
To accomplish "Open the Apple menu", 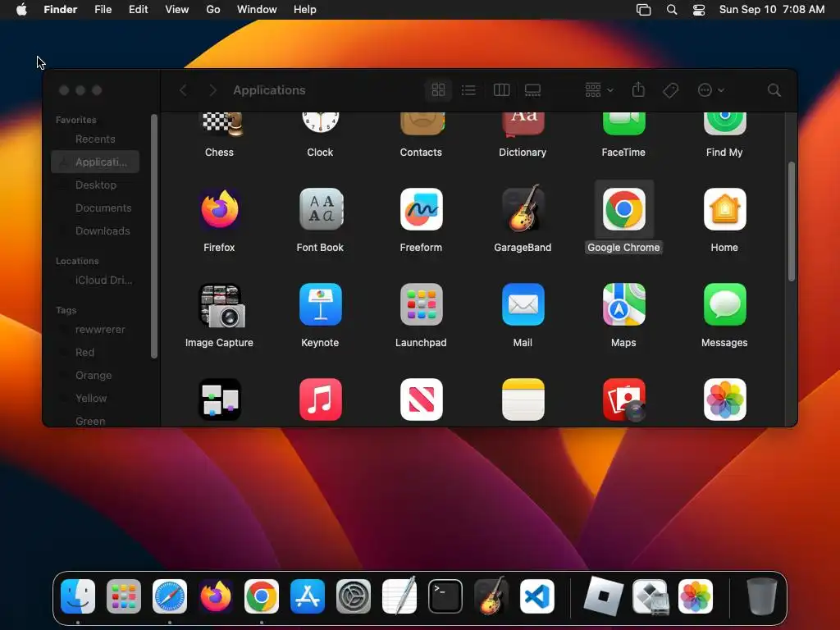I will coord(21,9).
